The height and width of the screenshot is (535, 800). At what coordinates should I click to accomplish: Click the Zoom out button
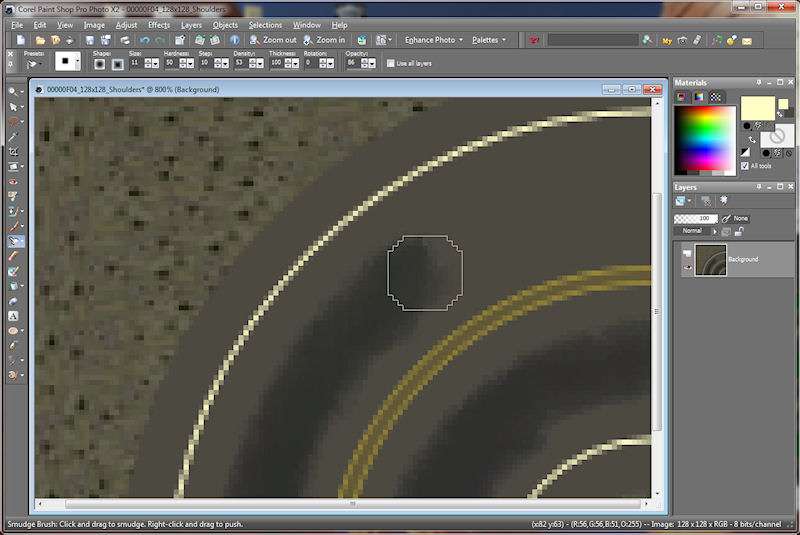[x=273, y=40]
